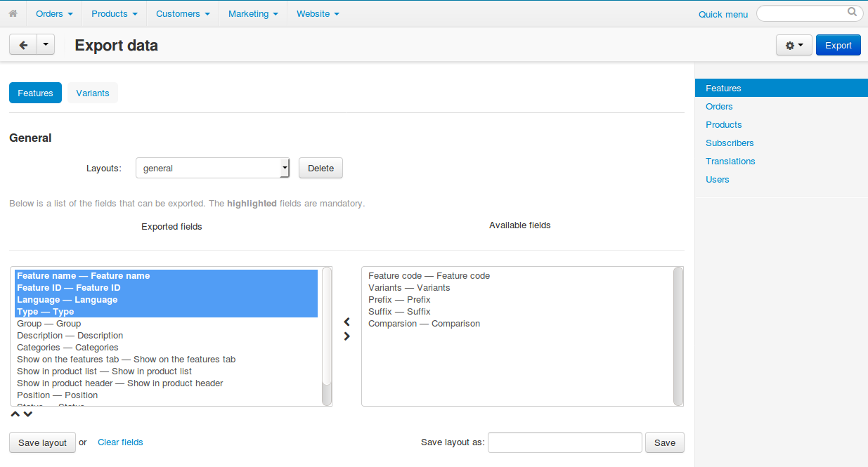Open Users in the sidebar
The width and height of the screenshot is (868, 467).
coord(718,180)
